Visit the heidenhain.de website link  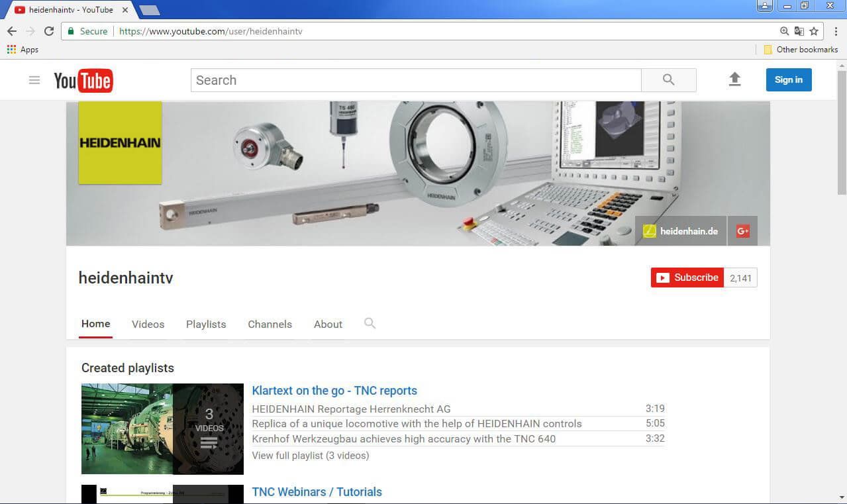[x=681, y=231]
